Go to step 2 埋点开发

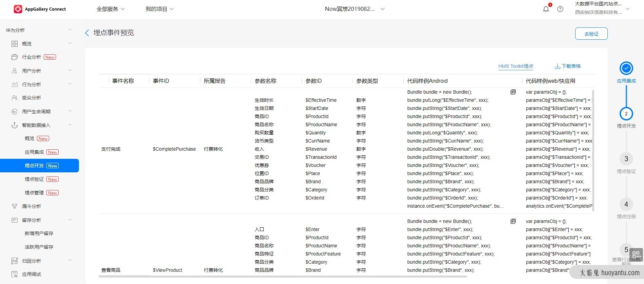pyautogui.click(x=626, y=114)
